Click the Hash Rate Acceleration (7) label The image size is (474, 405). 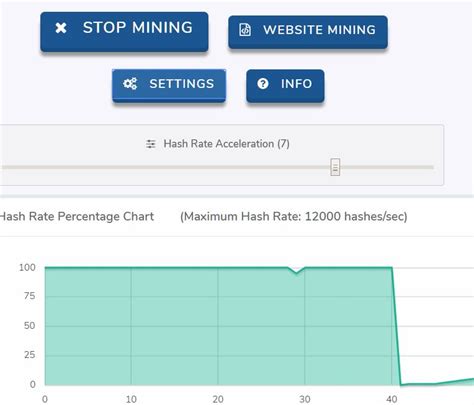point(226,144)
